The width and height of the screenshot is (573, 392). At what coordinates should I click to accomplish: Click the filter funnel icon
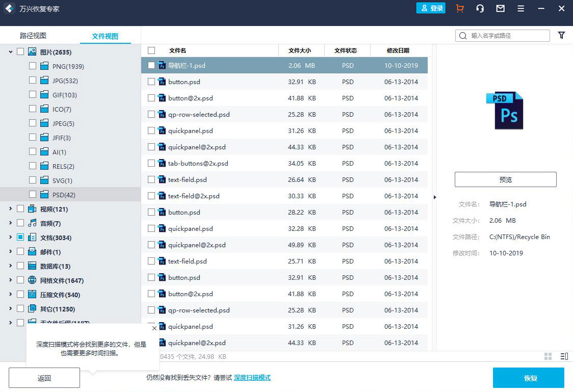[561, 35]
